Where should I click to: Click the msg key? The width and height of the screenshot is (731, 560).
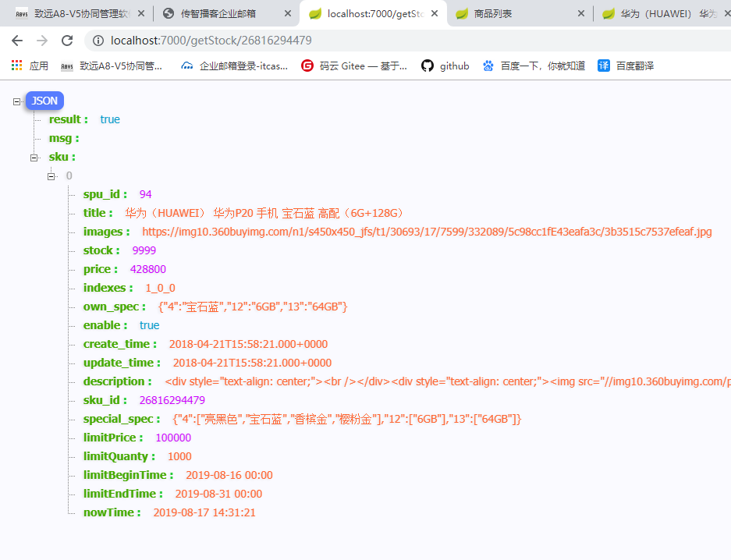pyautogui.click(x=64, y=138)
